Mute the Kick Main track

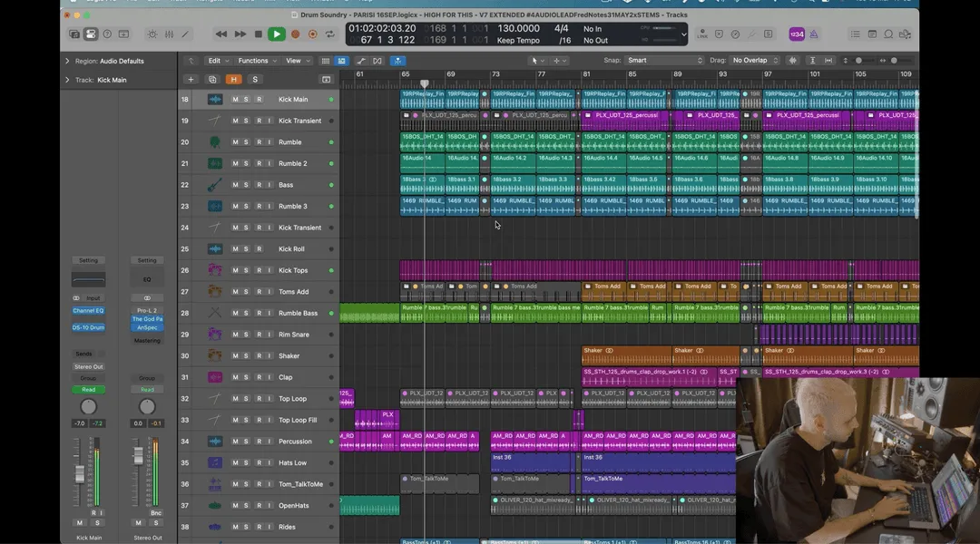[x=235, y=100]
